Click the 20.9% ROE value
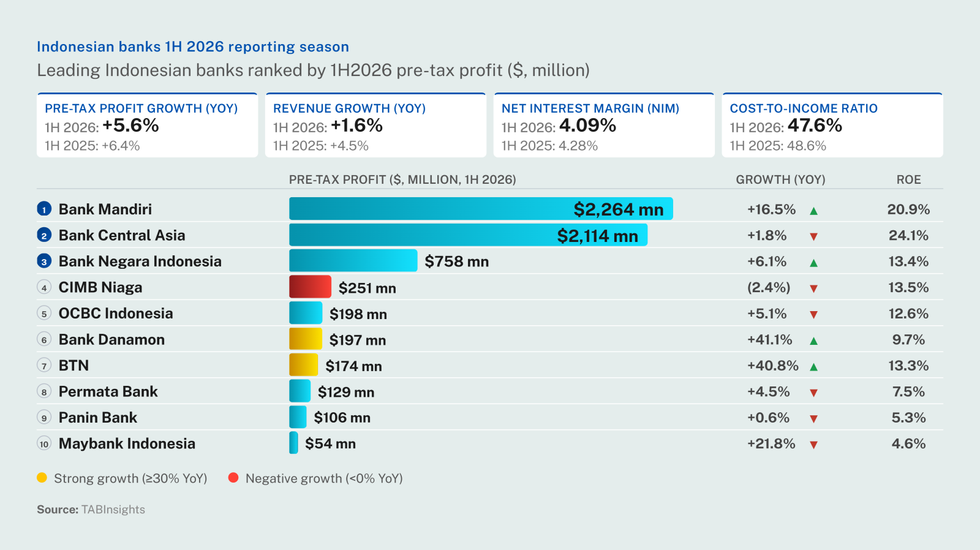The width and height of the screenshot is (980, 550). [x=908, y=209]
